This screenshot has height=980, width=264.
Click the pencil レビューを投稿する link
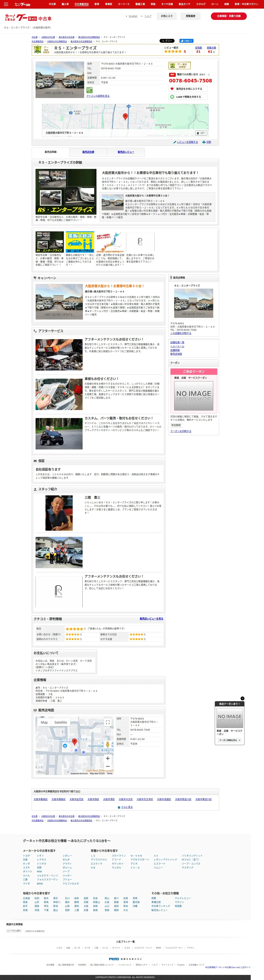pyautogui.click(x=186, y=142)
